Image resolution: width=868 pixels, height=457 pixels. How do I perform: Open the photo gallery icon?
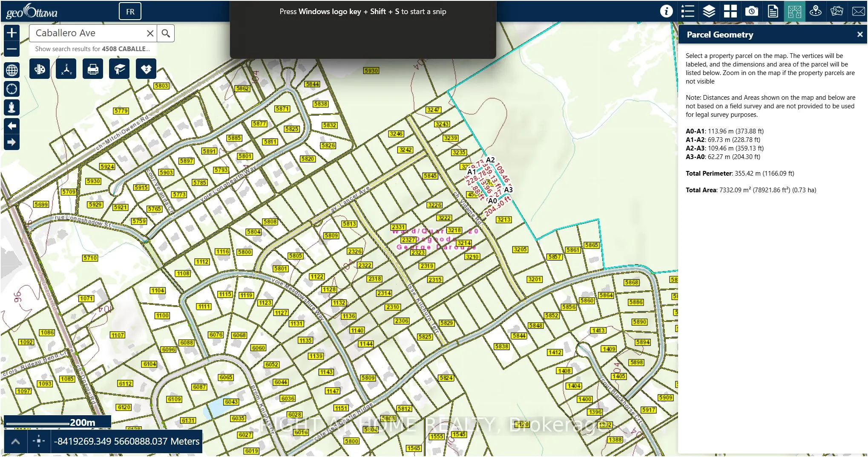[x=837, y=11]
